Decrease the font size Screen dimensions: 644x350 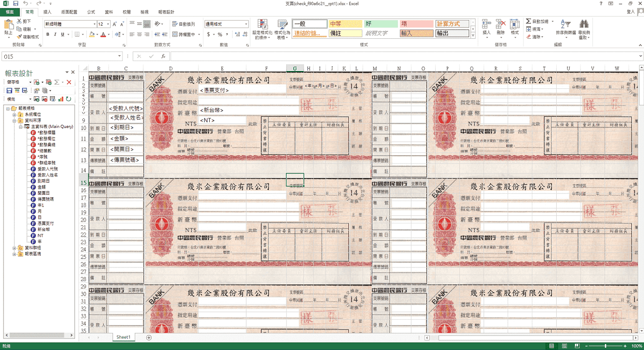[122, 24]
